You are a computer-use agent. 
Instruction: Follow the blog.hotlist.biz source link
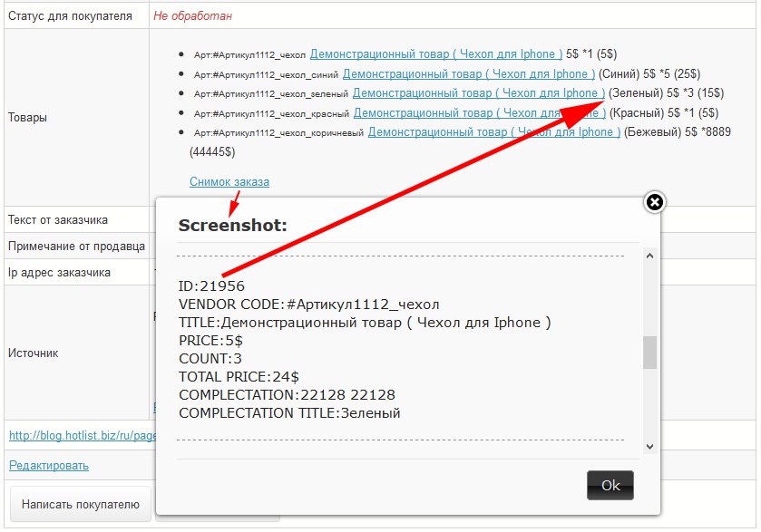[x=83, y=435]
